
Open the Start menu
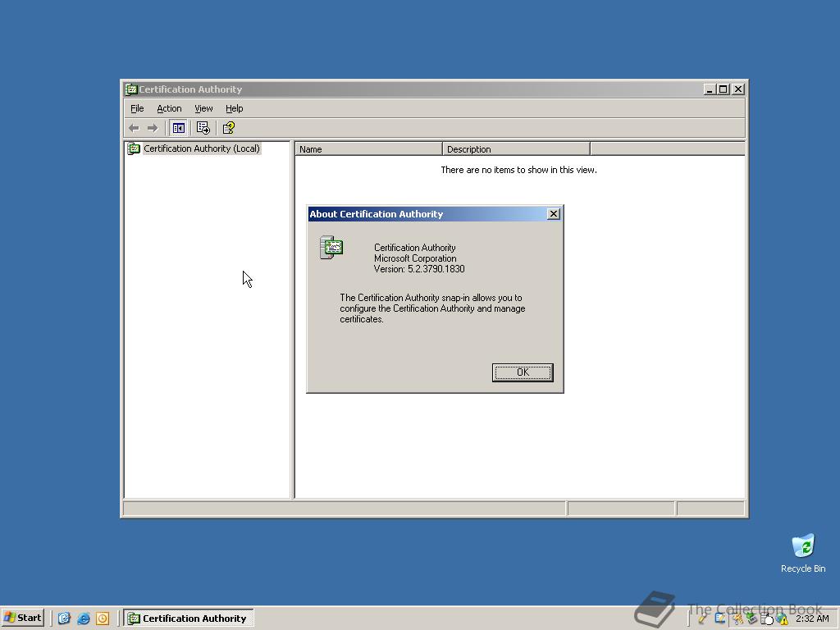[22, 618]
